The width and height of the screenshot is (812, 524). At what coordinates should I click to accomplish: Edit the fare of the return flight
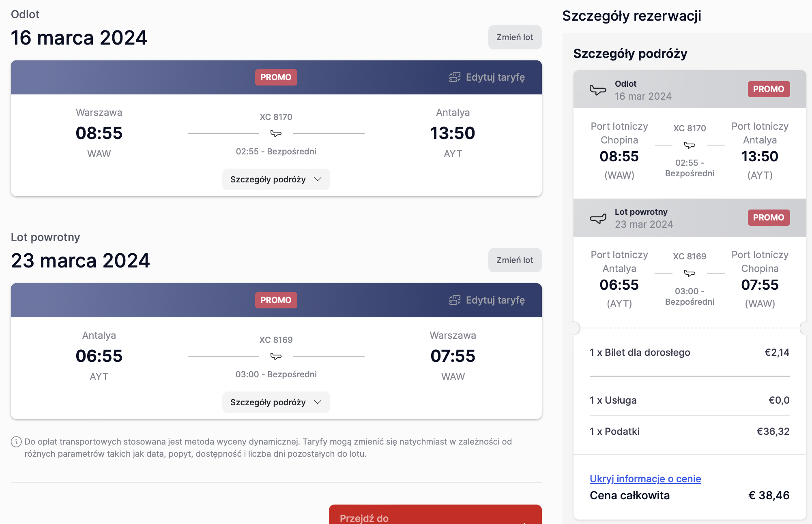point(487,300)
